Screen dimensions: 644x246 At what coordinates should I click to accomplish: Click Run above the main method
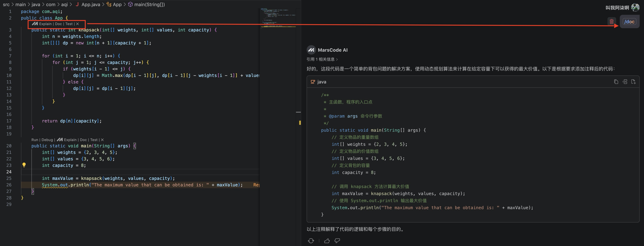click(35, 140)
